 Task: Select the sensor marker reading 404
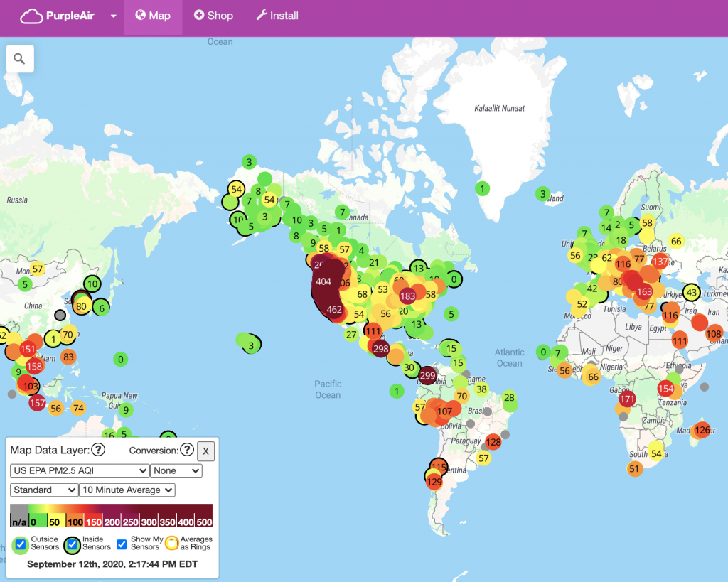[323, 281]
